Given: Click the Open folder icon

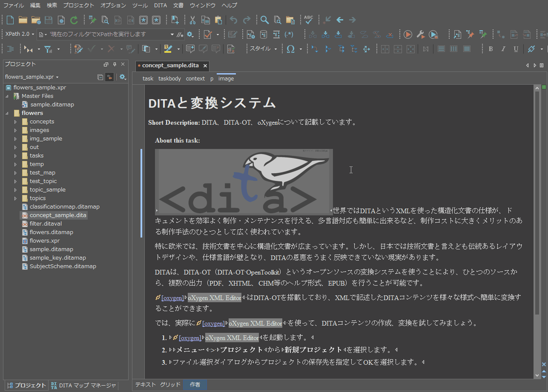Looking at the screenshot, I should 23,20.
